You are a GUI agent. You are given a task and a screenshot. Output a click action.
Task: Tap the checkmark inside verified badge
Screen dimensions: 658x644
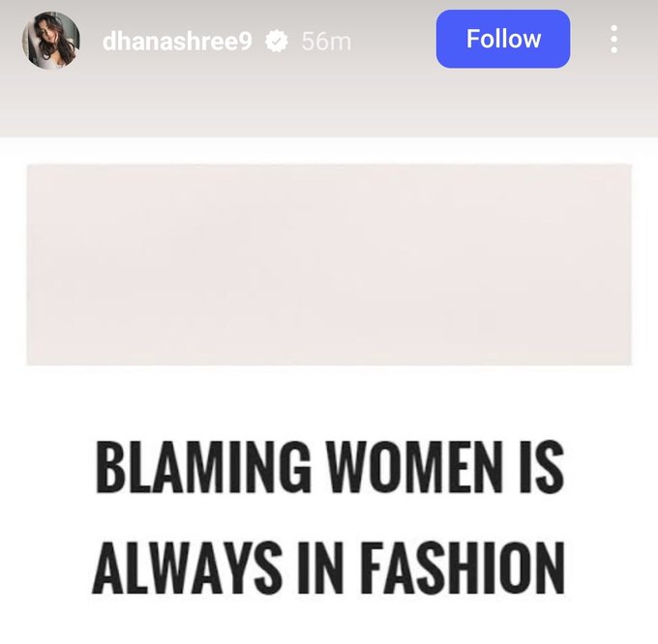pos(277,42)
